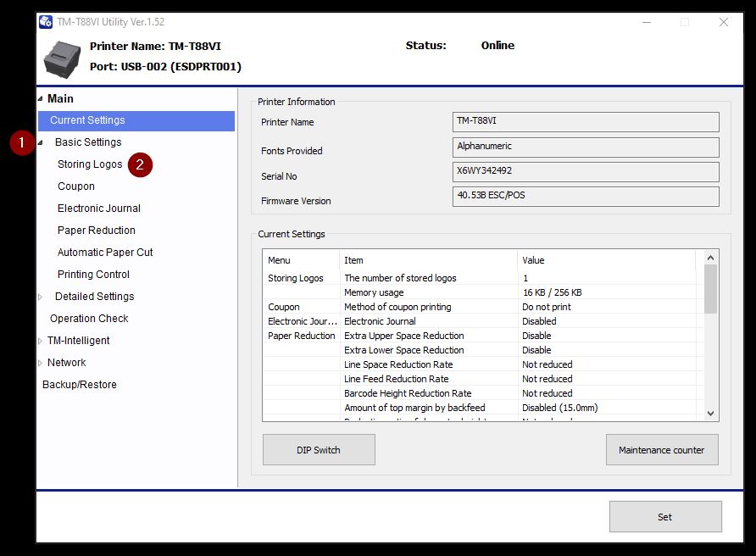756x556 pixels.
Task: Open the Coupon settings page
Action: [76, 186]
